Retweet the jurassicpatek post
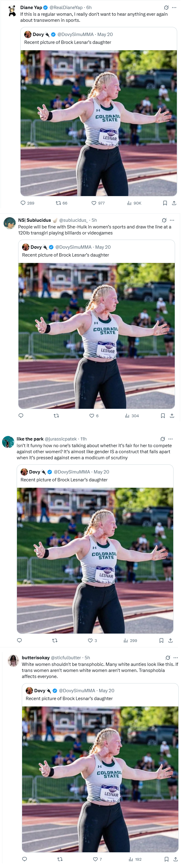 coord(55,640)
